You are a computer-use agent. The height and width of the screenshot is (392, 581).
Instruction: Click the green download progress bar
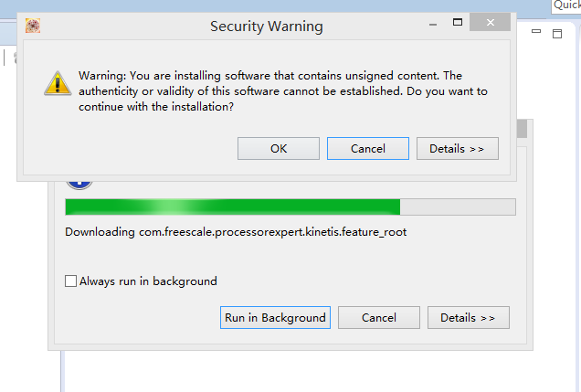(x=233, y=207)
